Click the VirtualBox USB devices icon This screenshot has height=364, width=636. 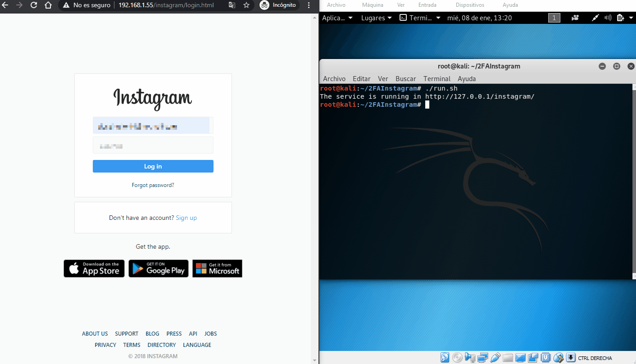(495, 358)
